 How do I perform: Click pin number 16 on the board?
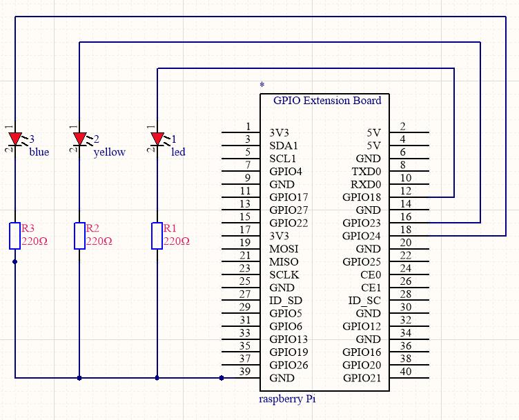coord(406,217)
